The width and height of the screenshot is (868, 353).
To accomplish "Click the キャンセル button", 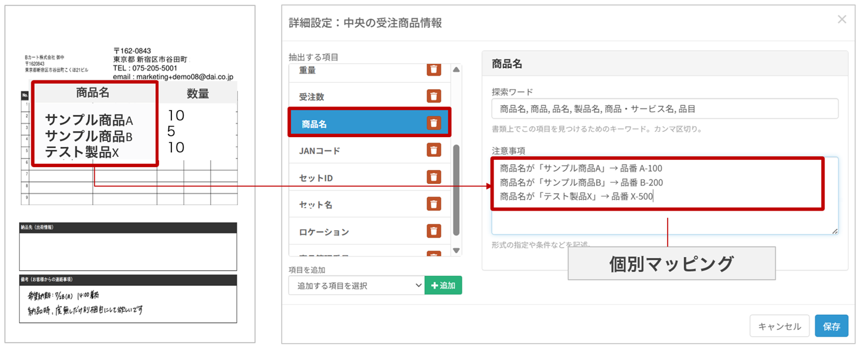I will point(779,326).
